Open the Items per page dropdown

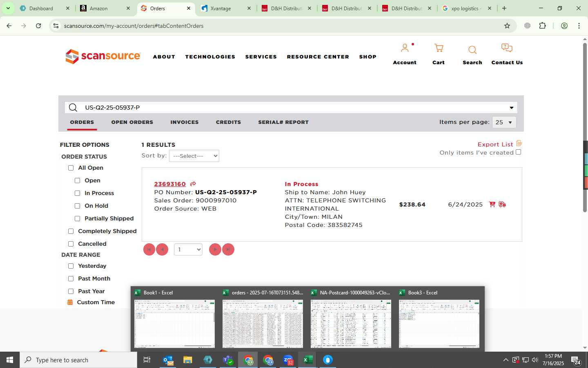click(x=504, y=122)
